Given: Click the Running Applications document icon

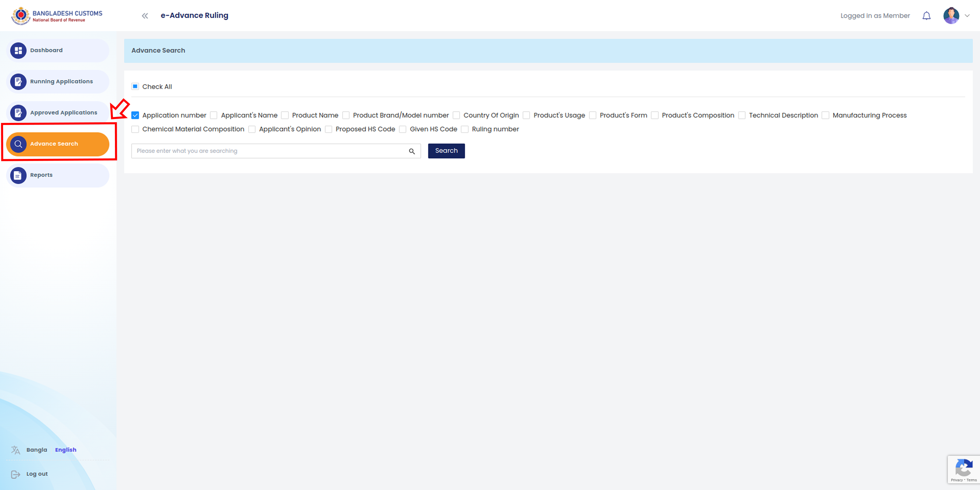Looking at the screenshot, I should [18, 81].
